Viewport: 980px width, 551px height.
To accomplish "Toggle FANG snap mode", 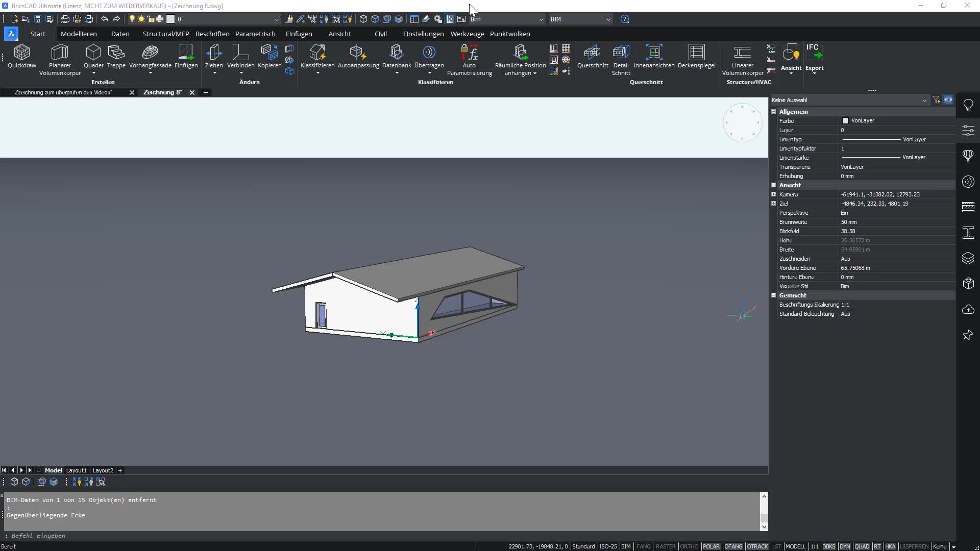I will click(x=643, y=546).
